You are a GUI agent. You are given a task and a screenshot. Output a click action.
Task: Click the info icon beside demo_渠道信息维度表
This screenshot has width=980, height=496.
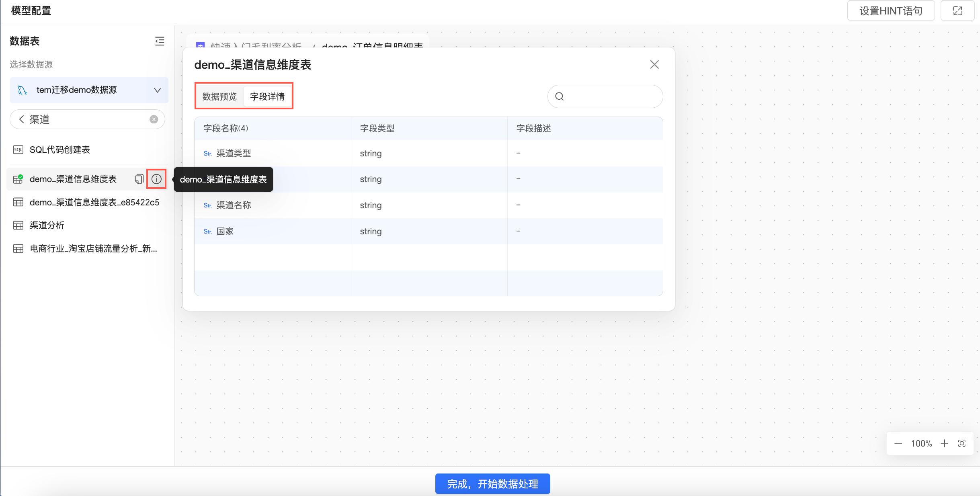(156, 179)
